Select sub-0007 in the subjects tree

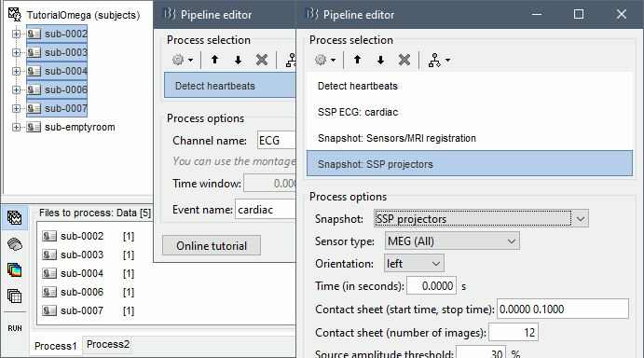[x=57, y=108]
